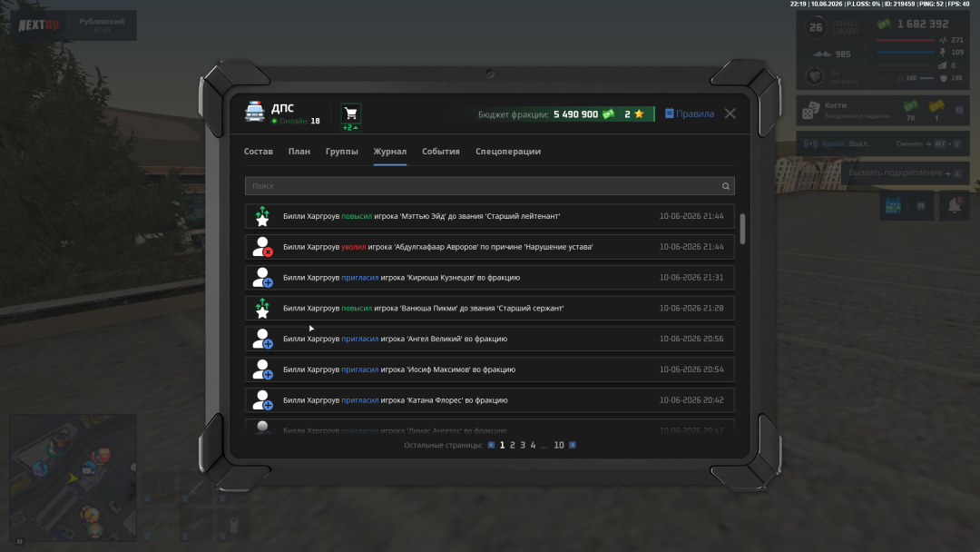Screen dimensions: 980x552
Task: Click the rules document icon
Action: pos(670,113)
